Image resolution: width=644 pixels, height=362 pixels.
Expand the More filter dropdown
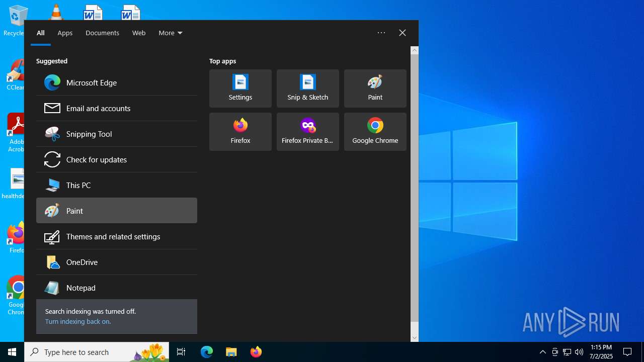pos(171,33)
